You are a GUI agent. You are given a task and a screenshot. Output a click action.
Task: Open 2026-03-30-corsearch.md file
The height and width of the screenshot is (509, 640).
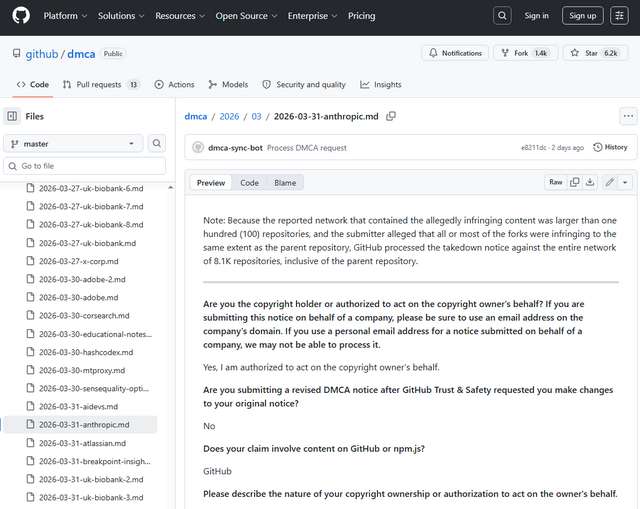(86, 316)
